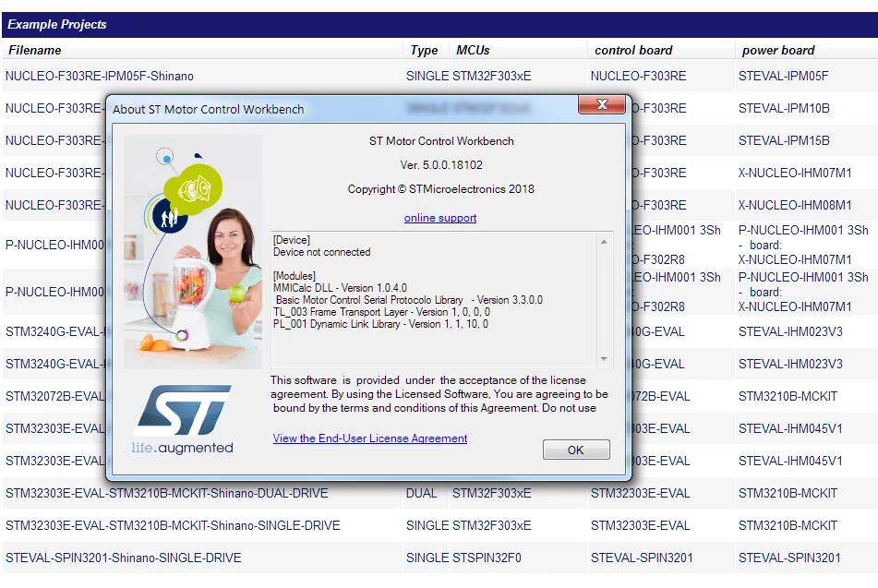The image size is (878, 588).
Task: Select X-NUCLEO-IHM08M1 power board cell
Action: point(795,205)
